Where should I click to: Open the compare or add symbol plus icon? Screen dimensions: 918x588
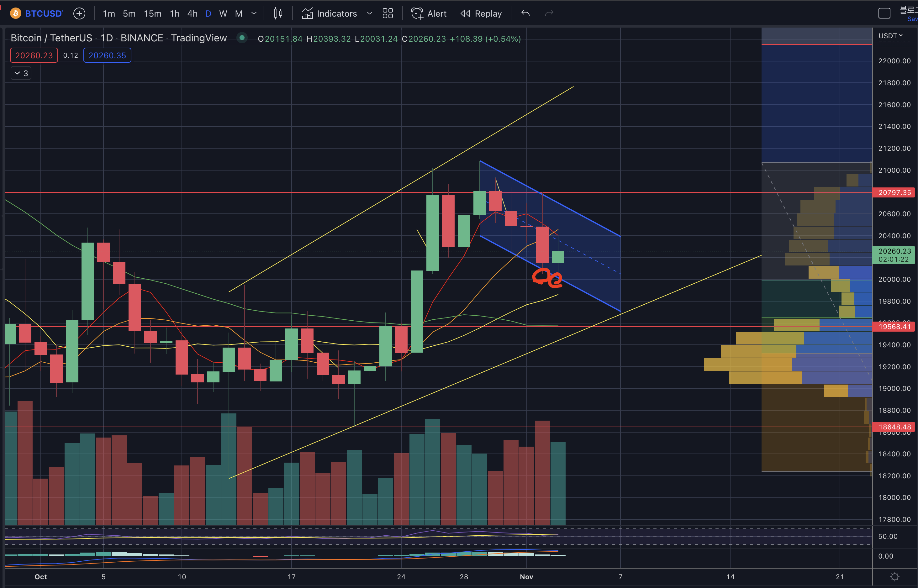(79, 14)
